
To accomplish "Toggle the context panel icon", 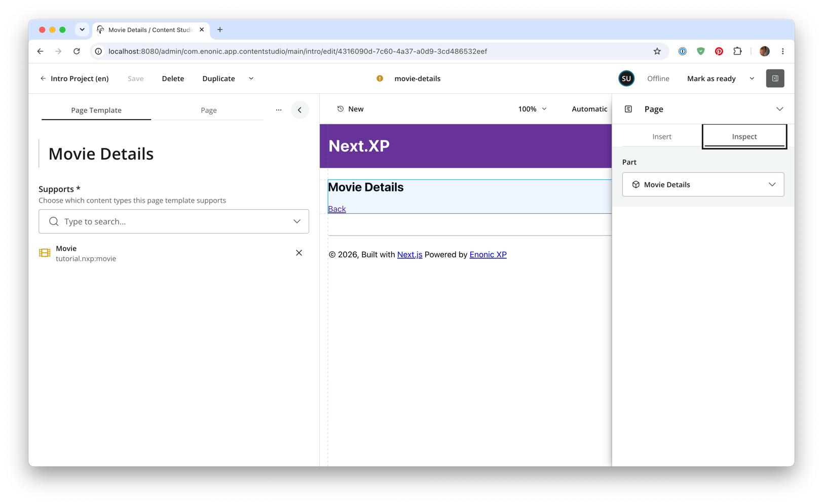I will click(x=775, y=79).
